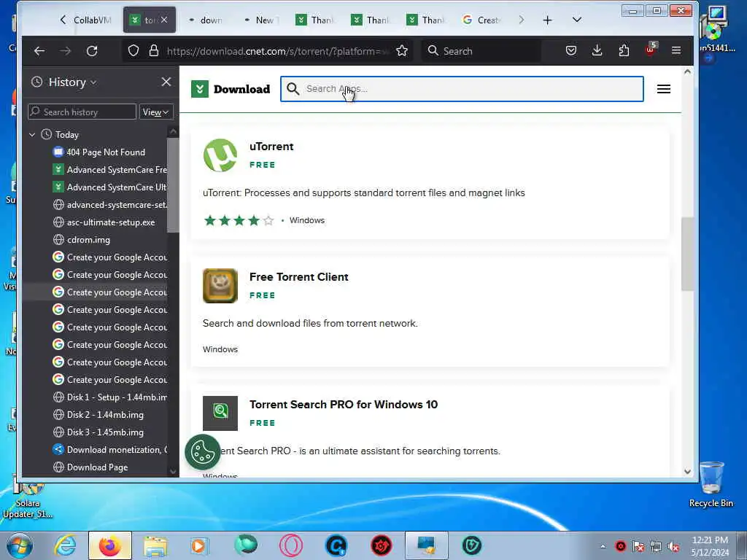
Task: Switch to the 'New' tab
Action: [x=261, y=20]
